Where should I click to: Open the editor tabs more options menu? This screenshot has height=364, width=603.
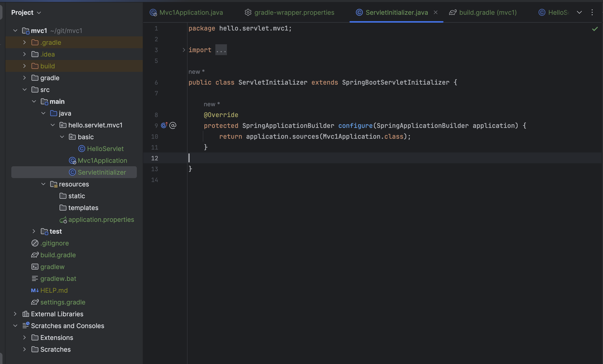point(592,13)
